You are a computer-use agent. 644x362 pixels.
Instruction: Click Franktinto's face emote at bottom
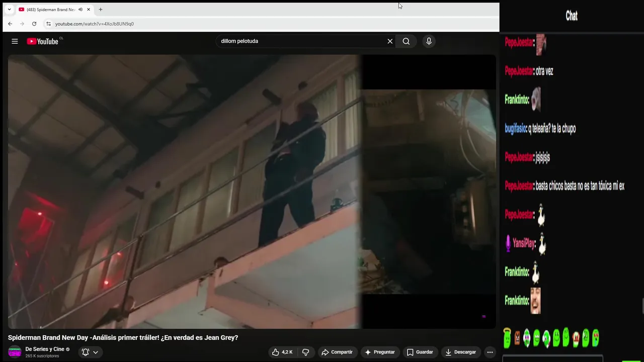[x=536, y=301]
